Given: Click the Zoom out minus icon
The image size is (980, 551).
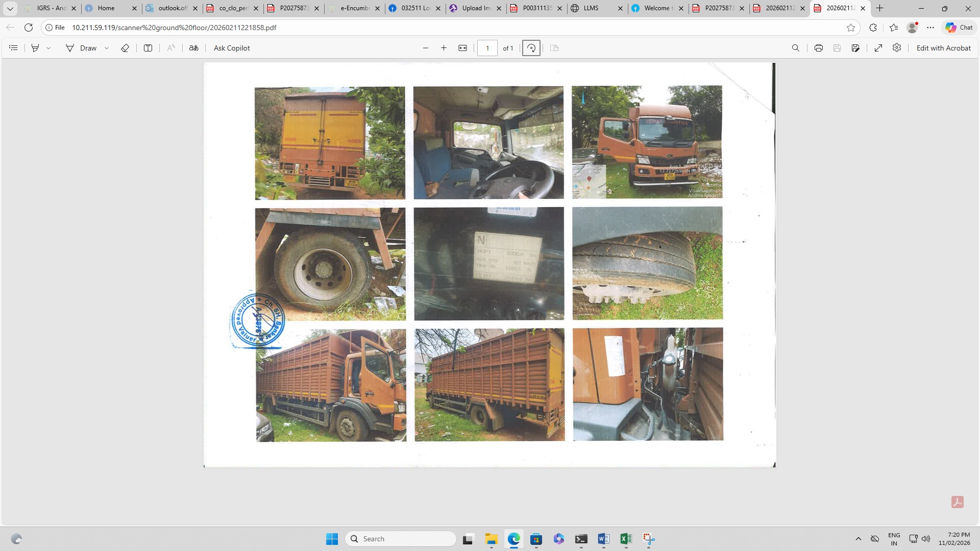Looking at the screenshot, I should (425, 48).
